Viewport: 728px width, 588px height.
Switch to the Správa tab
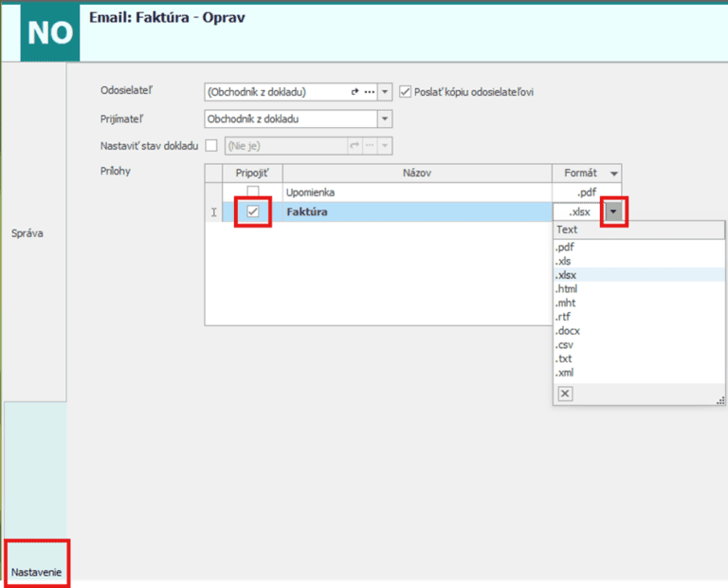pos(28,232)
